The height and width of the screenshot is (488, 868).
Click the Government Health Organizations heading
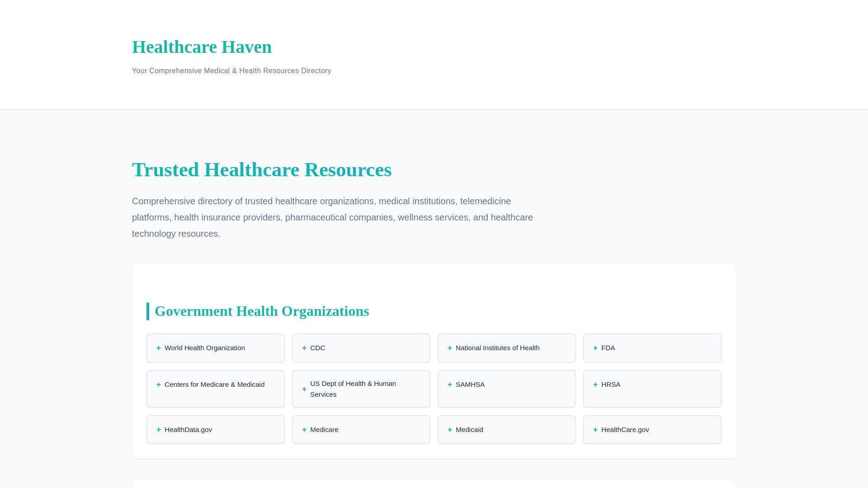(x=262, y=311)
